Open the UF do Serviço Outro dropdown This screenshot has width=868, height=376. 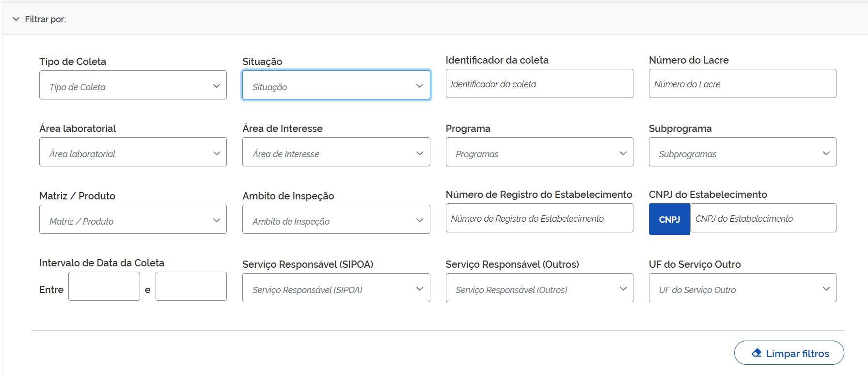(742, 288)
